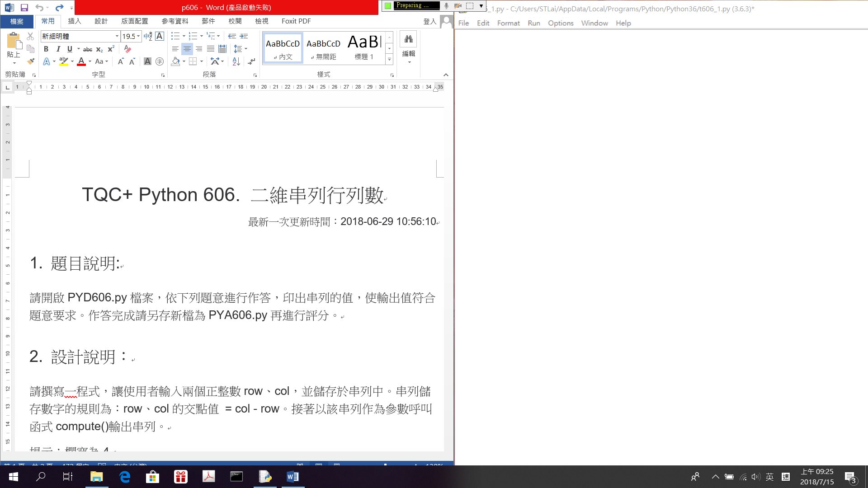Open the Options menu in IDLE editor
This screenshot has width=868, height=488.
561,23
